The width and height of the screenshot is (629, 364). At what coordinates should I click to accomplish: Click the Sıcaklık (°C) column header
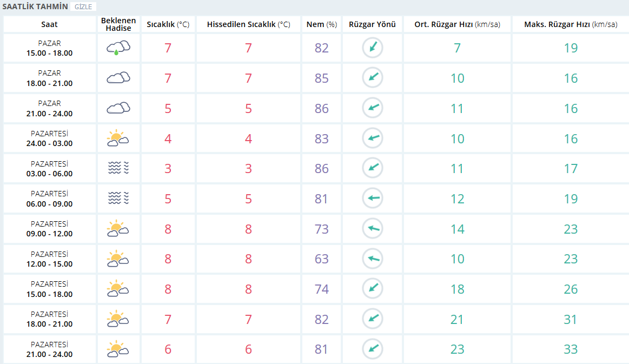[x=168, y=24]
